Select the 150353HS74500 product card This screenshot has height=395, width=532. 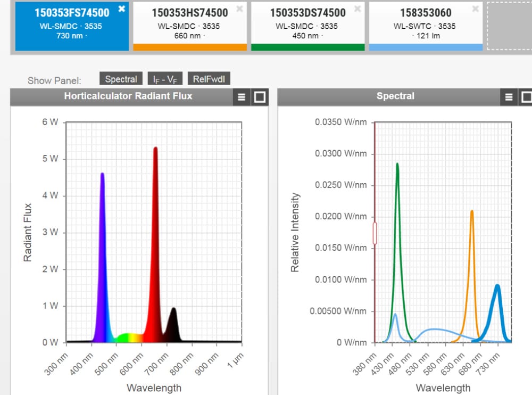click(x=188, y=24)
